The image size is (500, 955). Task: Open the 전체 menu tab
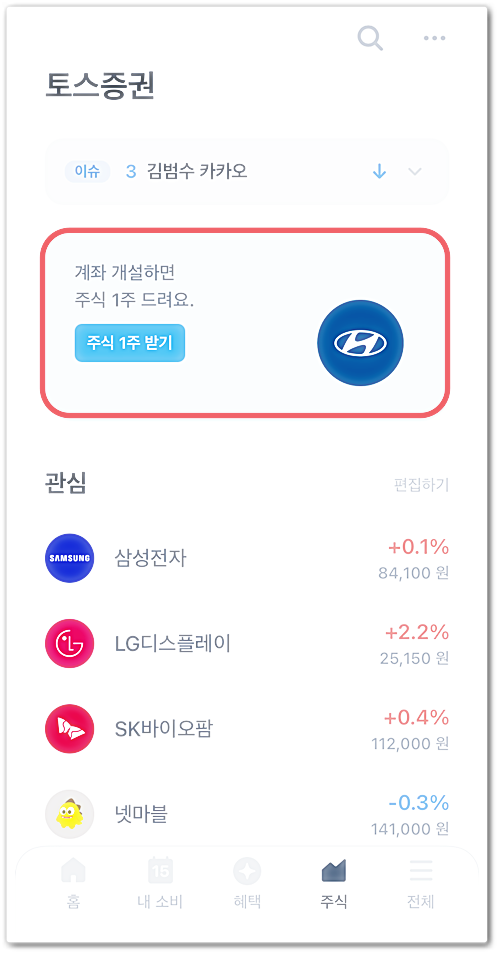coord(420,883)
